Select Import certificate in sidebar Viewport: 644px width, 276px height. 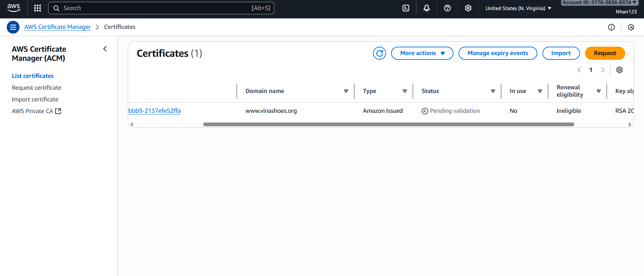click(35, 99)
